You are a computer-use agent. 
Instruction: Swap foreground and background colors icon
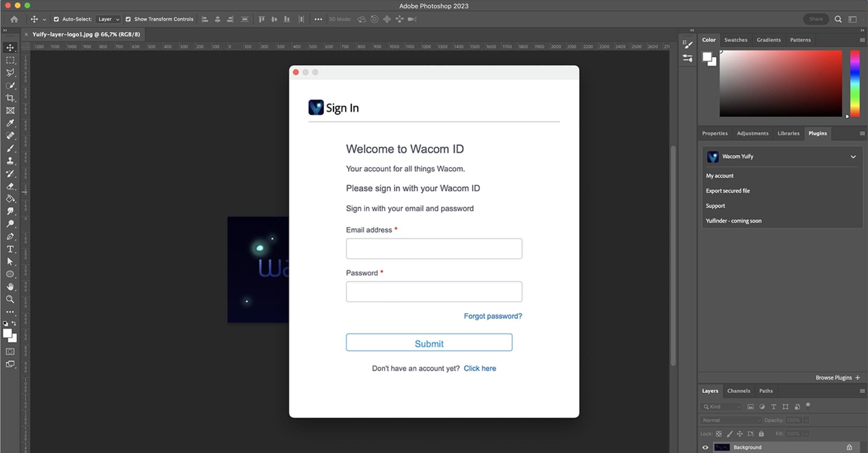tap(14, 324)
